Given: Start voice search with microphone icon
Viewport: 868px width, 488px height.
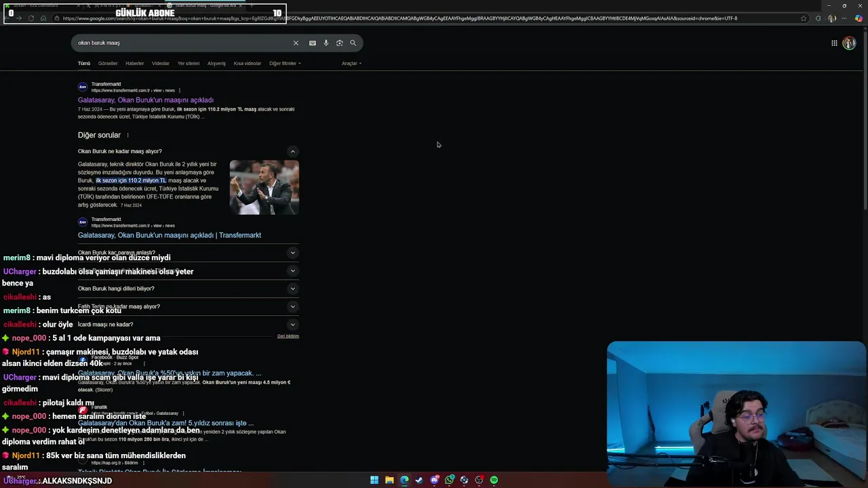Looking at the screenshot, I should [325, 43].
